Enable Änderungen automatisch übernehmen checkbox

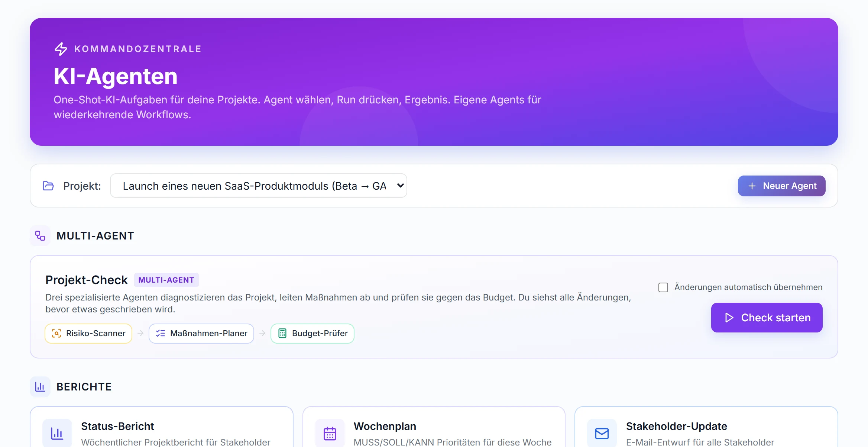[x=663, y=287]
